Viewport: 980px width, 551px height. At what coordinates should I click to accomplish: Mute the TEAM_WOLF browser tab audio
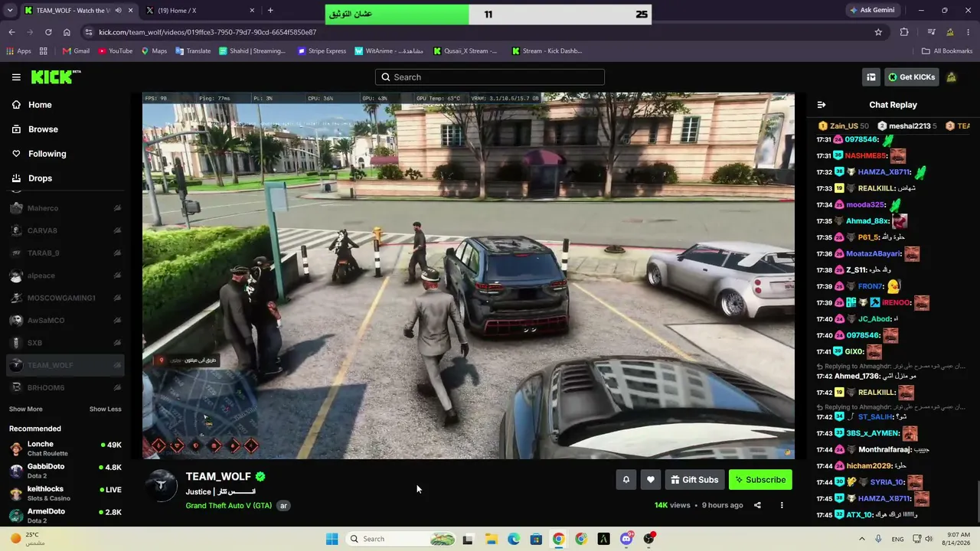point(118,11)
